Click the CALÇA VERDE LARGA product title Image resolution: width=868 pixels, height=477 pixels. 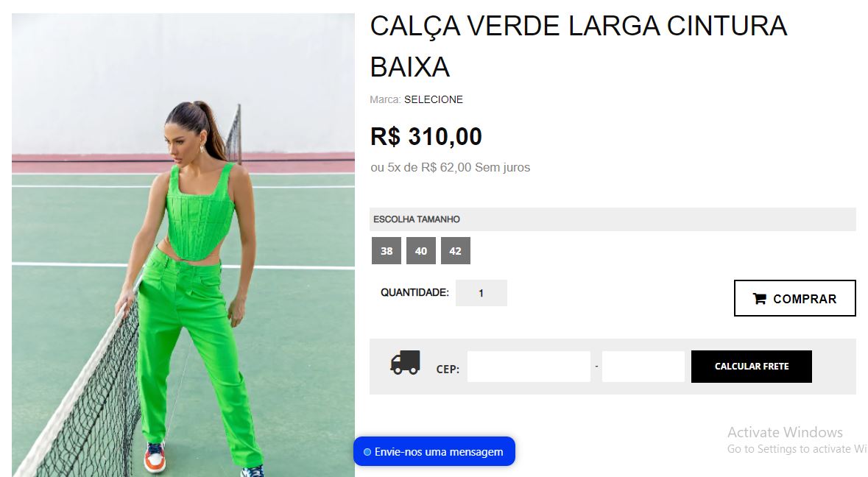point(579,46)
